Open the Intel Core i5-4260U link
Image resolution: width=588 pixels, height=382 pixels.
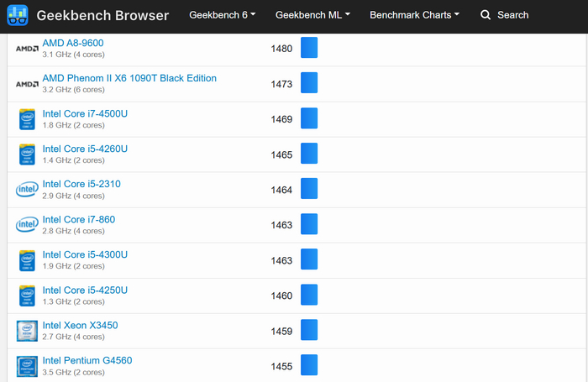click(85, 149)
